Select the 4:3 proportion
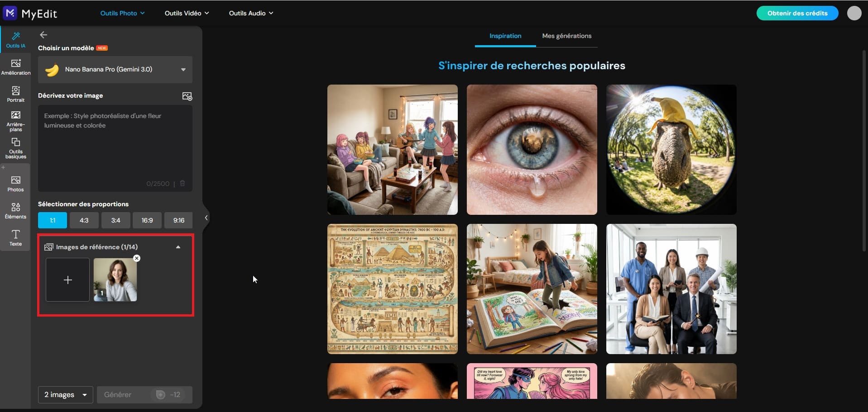Image resolution: width=868 pixels, height=412 pixels. (84, 220)
